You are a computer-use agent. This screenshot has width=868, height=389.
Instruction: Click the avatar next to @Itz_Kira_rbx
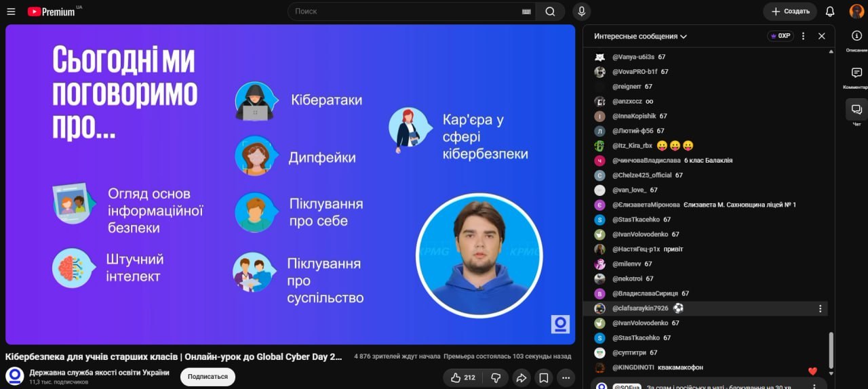599,146
